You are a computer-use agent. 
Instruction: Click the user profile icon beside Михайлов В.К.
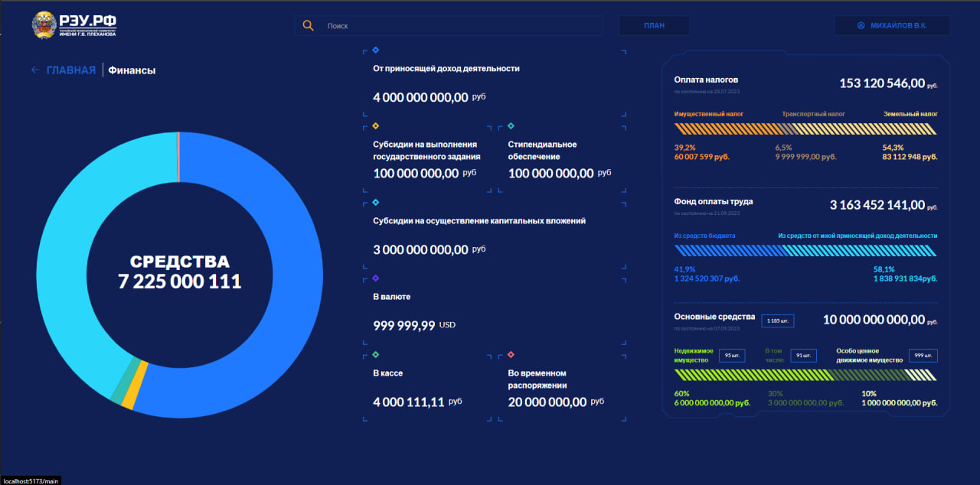(861, 25)
